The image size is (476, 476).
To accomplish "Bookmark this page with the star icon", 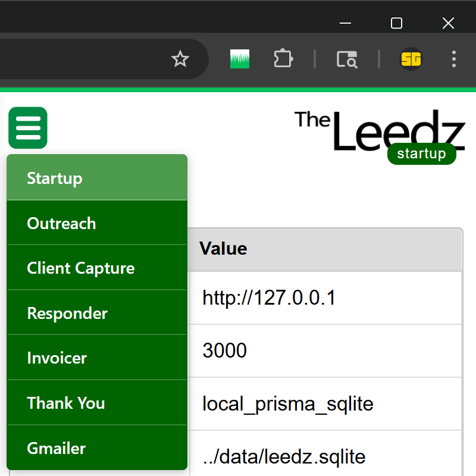I will (x=180, y=59).
